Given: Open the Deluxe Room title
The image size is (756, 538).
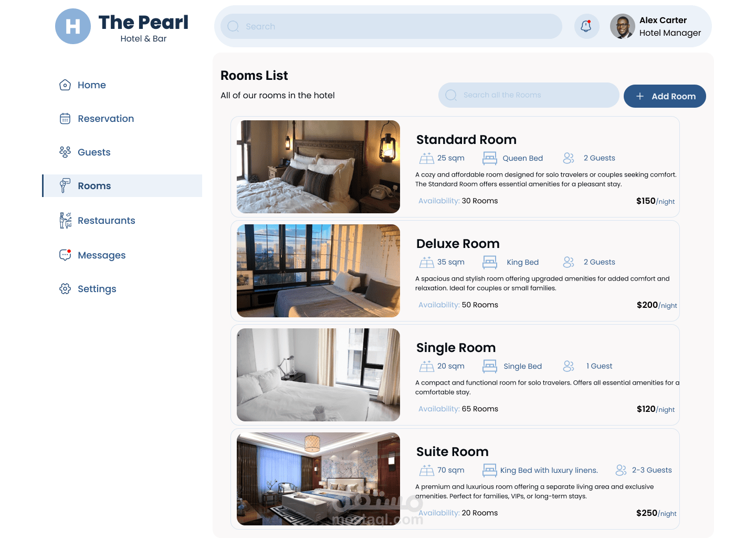Looking at the screenshot, I should click(458, 244).
